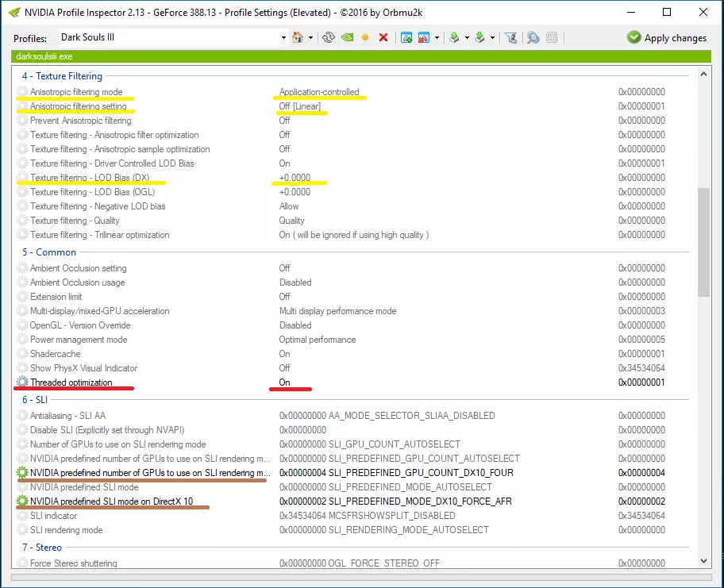Click gear icon beside Shadercache
The height and width of the screenshot is (588, 724).
(x=22, y=354)
